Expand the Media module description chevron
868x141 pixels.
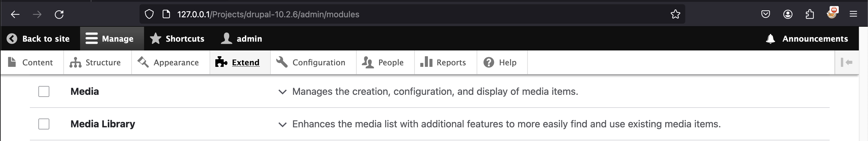coord(282,92)
